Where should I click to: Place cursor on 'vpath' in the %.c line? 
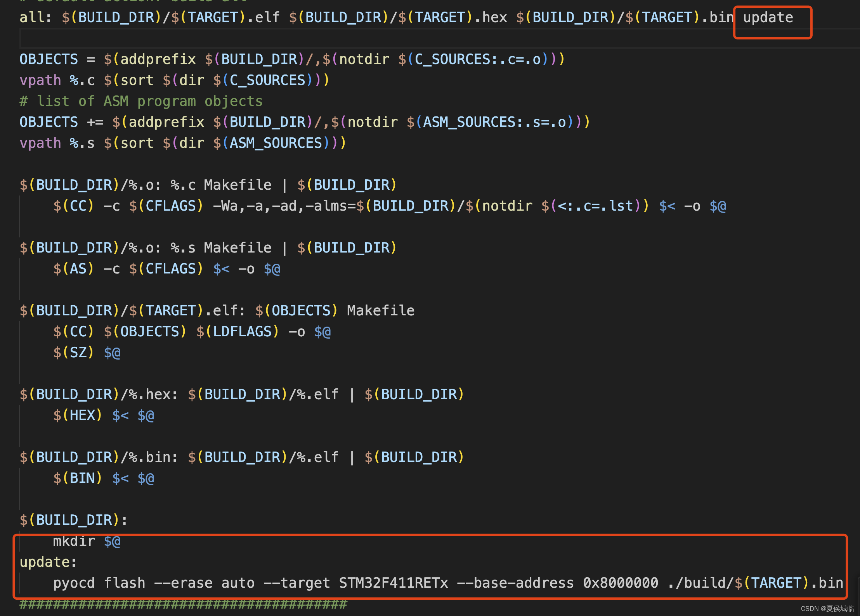pos(40,80)
